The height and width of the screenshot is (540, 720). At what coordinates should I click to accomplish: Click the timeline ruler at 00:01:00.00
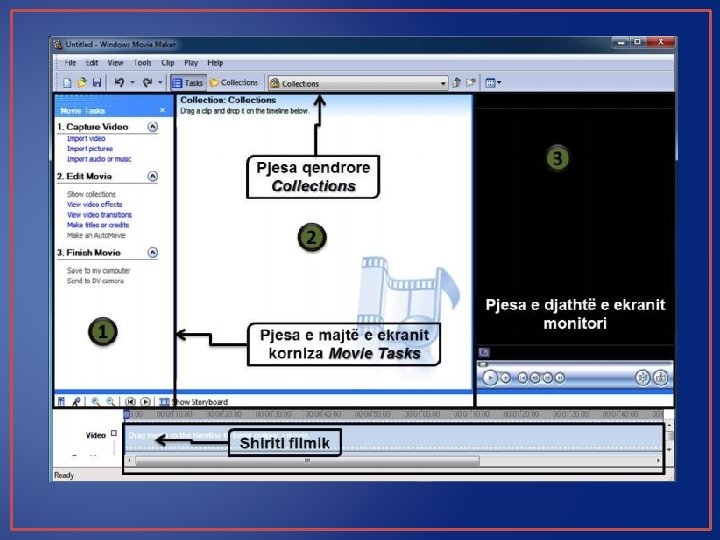pyautogui.click(x=422, y=414)
